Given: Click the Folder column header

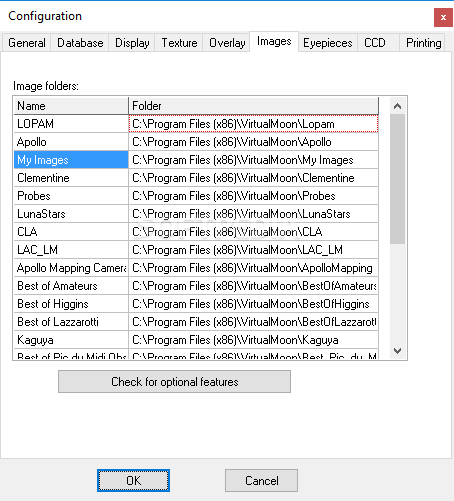Looking at the screenshot, I should [254, 106].
